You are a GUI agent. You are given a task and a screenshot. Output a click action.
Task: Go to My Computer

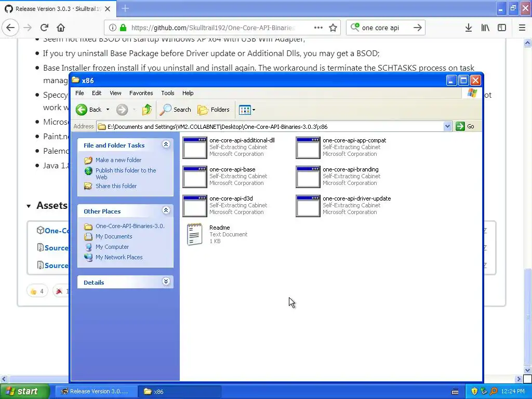point(112,247)
